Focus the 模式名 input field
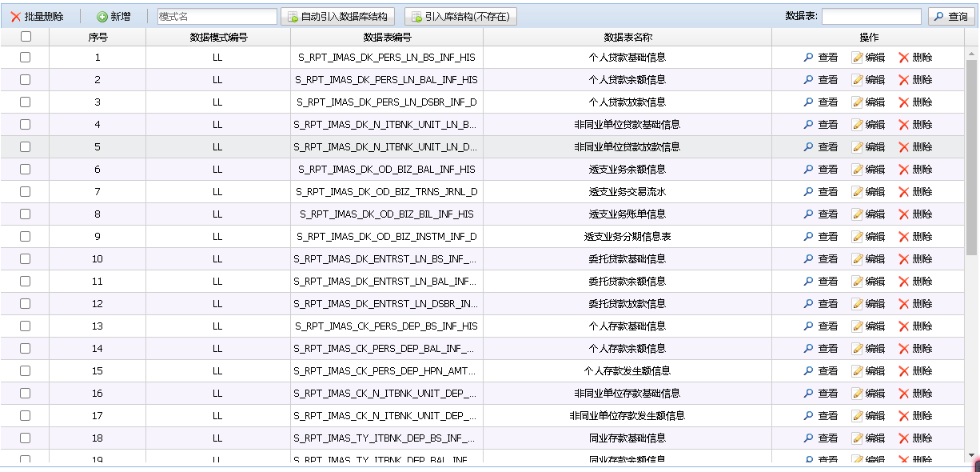980x472 pixels. pyautogui.click(x=217, y=17)
